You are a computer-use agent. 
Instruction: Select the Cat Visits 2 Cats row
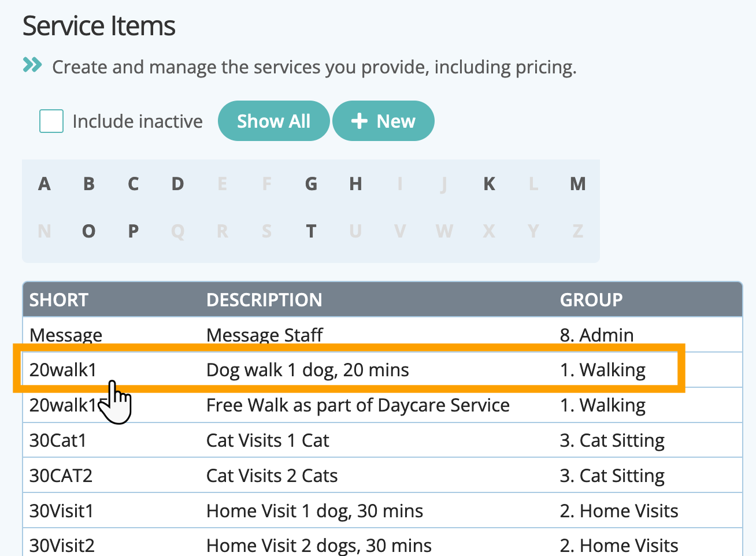(272, 476)
